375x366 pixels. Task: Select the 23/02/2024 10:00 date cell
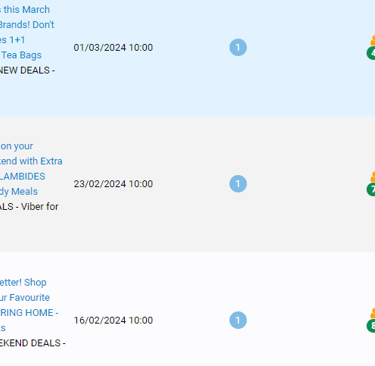click(113, 184)
